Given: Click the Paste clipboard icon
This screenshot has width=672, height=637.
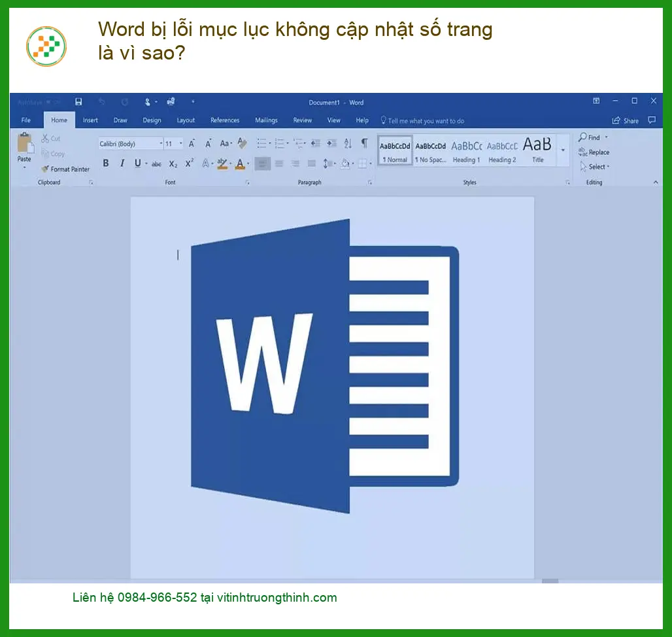Looking at the screenshot, I should 25,143.
